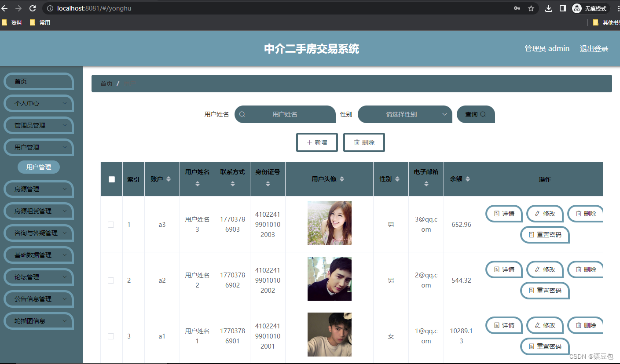Reload the page with the refresh icon

click(33, 8)
